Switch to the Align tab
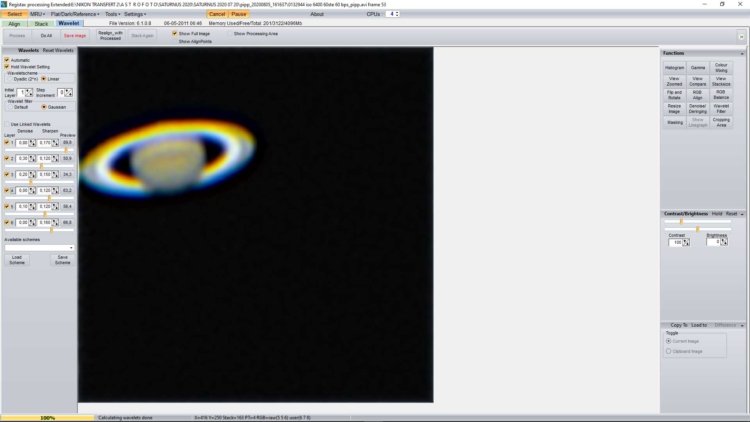Image resolution: width=750 pixels, height=422 pixels. 14,23
